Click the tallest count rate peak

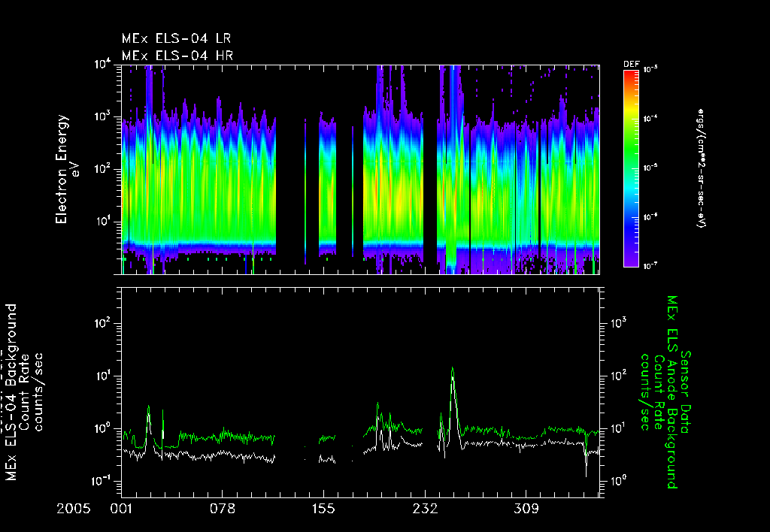(x=452, y=368)
